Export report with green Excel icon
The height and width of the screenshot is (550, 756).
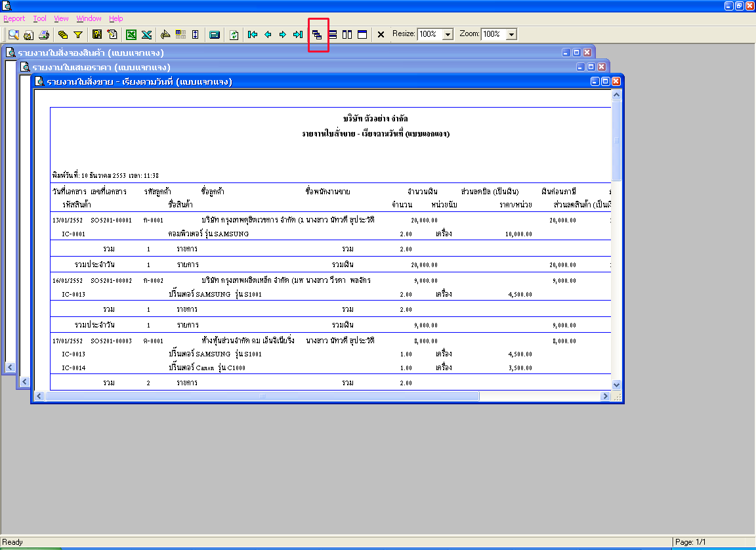[131, 34]
